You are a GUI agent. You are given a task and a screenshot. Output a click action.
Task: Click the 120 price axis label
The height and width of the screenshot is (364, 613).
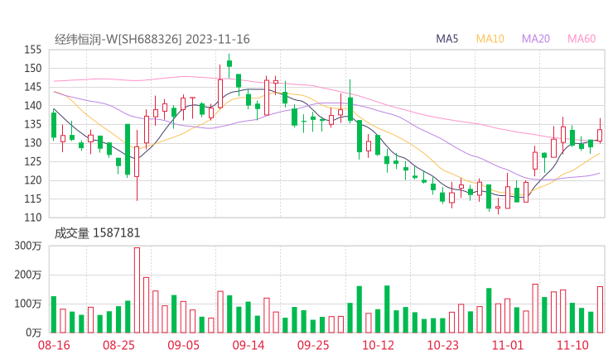point(33,180)
